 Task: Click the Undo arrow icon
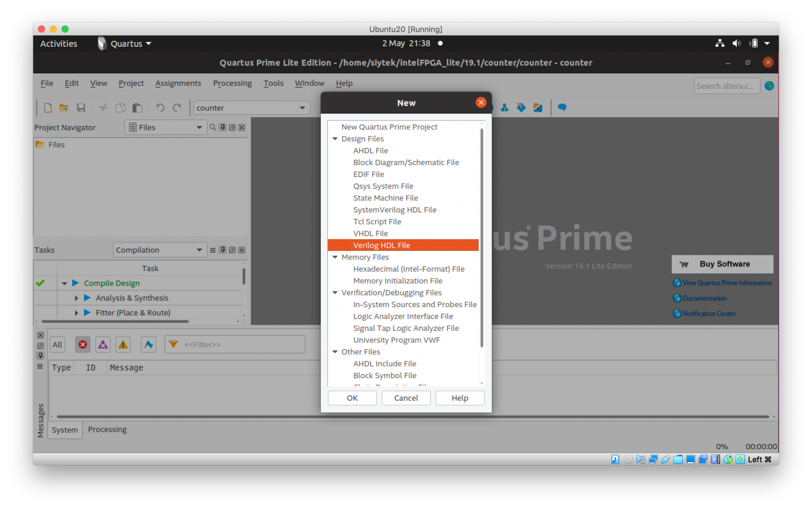(160, 108)
